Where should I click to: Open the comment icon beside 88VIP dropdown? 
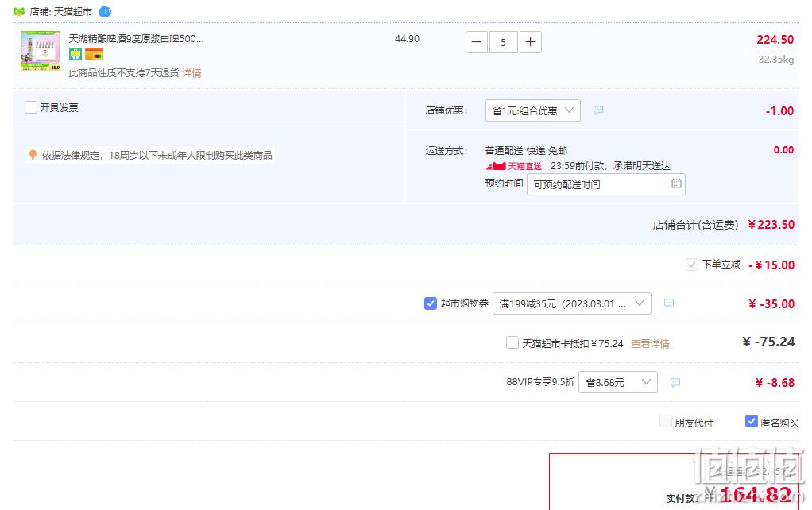click(675, 383)
